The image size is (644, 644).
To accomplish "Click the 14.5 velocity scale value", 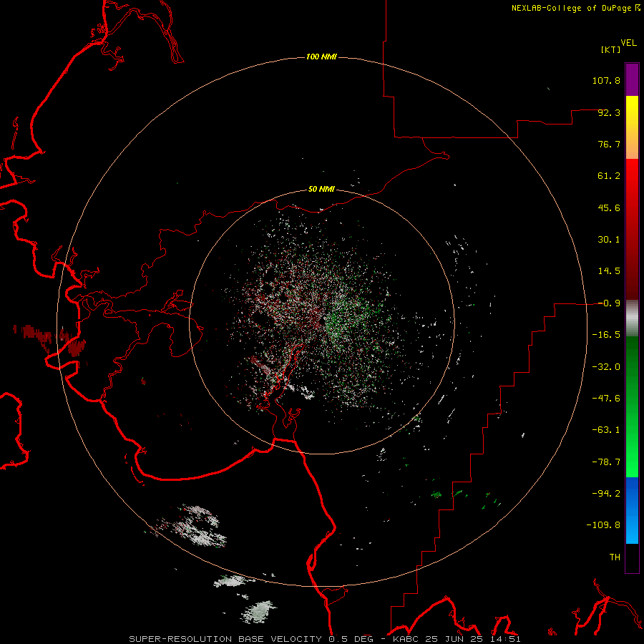I will coord(609,271).
